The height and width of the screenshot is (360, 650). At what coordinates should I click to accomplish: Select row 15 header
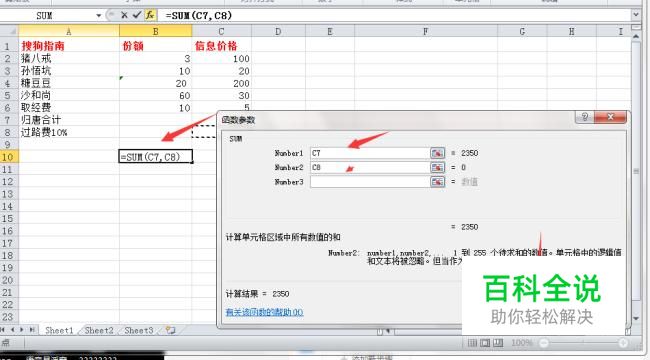8,219
